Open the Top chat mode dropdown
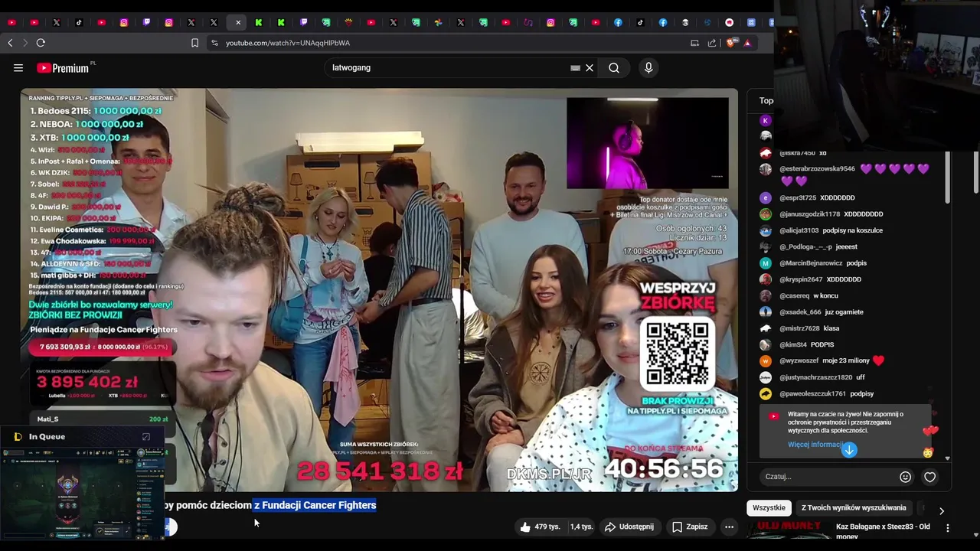This screenshot has width=980, height=551. point(766,100)
